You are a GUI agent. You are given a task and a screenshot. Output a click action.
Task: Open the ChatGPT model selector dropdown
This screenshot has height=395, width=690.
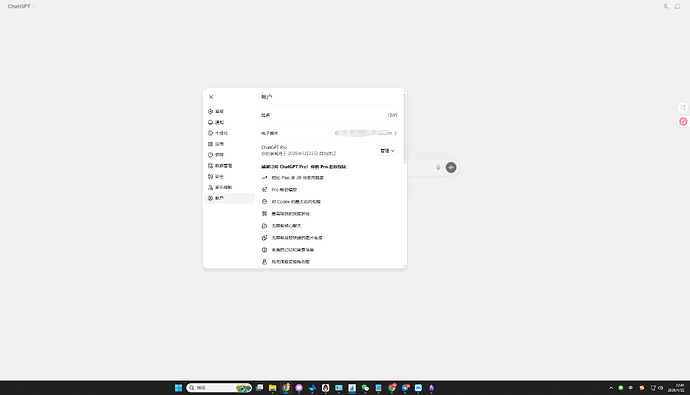[22, 7]
